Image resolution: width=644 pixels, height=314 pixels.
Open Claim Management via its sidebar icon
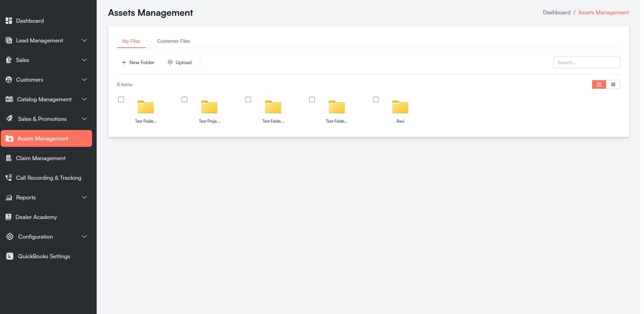click(x=9, y=158)
